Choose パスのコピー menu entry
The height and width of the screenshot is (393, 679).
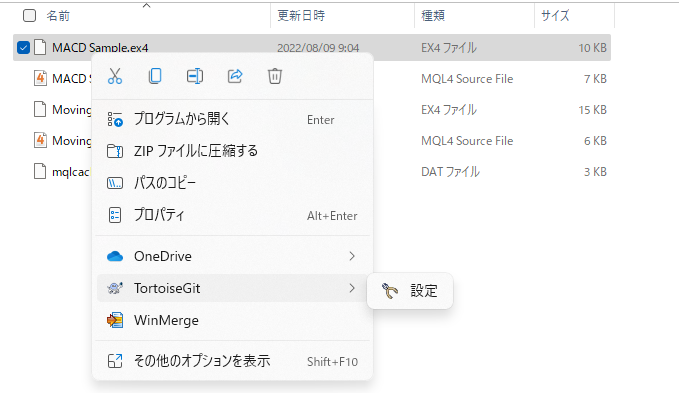[233, 183]
